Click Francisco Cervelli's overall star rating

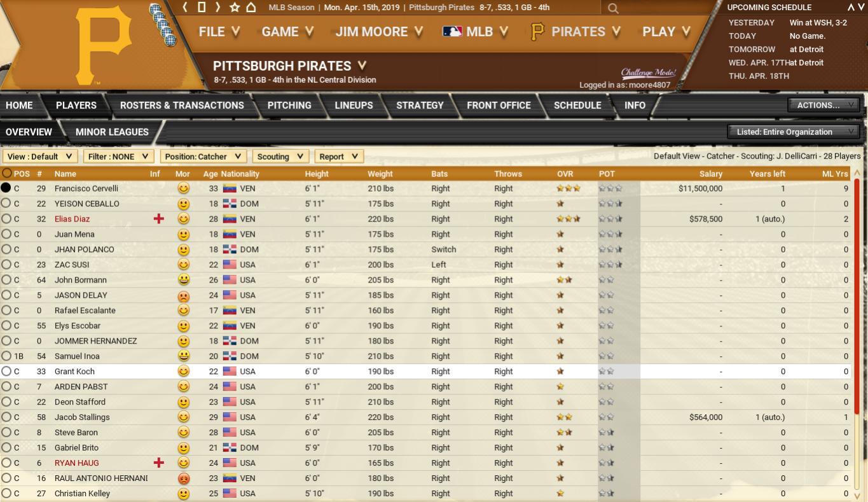568,188
